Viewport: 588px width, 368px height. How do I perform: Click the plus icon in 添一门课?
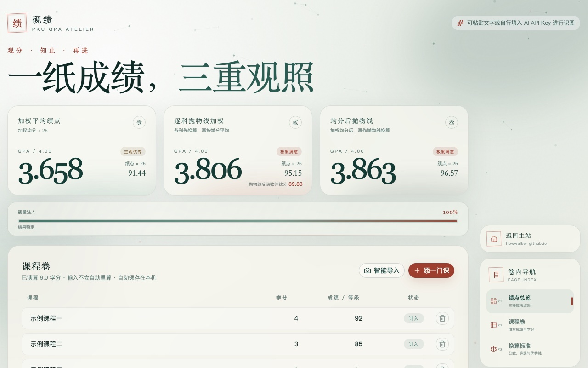[x=417, y=270]
